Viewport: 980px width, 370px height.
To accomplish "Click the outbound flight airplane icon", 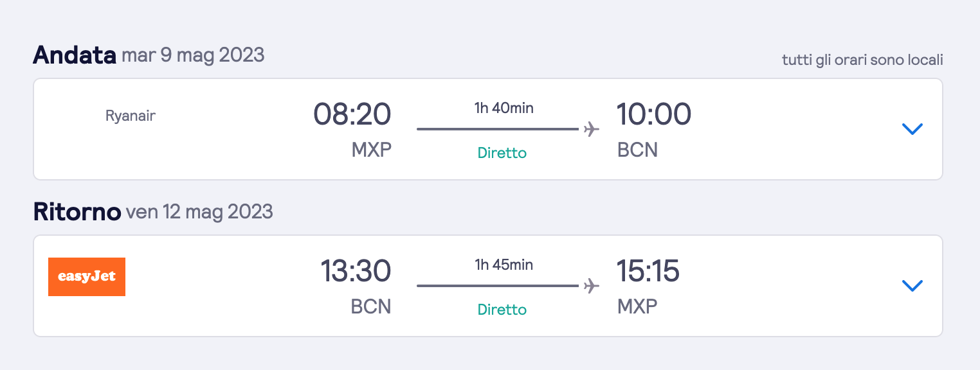I will pyautogui.click(x=591, y=129).
